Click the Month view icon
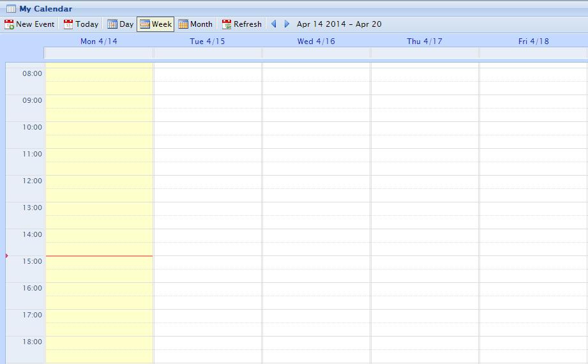Viewport: 588px width, 364px height. point(183,24)
